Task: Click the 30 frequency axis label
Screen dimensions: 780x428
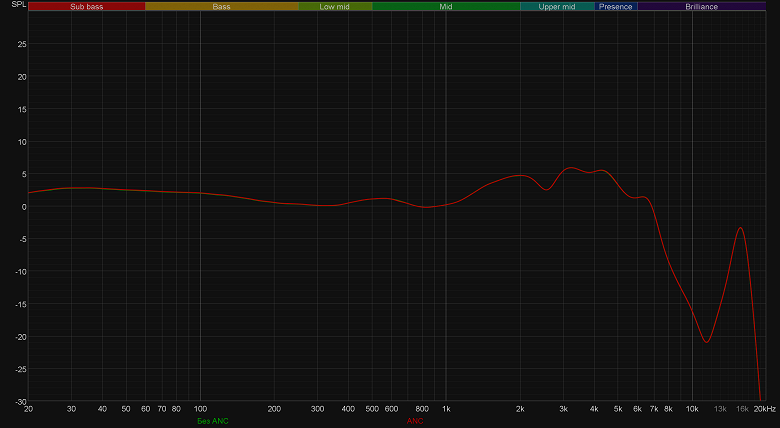Action: [x=72, y=409]
